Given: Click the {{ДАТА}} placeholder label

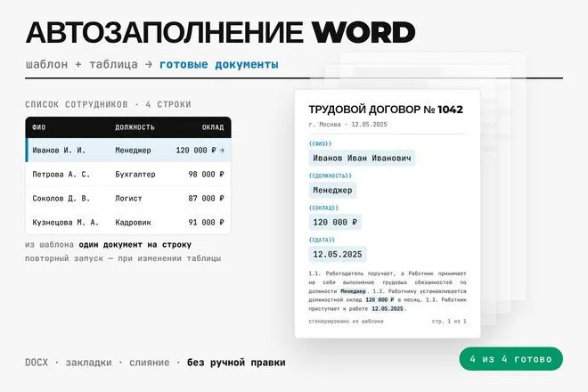Looking at the screenshot, I should [x=322, y=240].
